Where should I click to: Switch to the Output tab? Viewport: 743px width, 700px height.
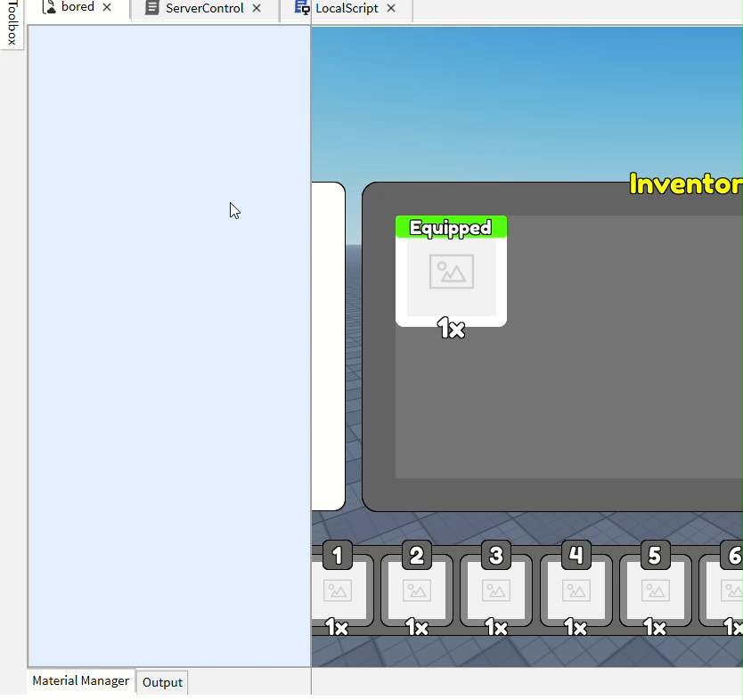tap(161, 682)
